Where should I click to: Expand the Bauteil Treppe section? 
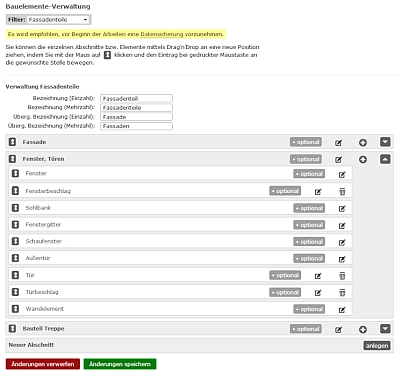(x=385, y=329)
